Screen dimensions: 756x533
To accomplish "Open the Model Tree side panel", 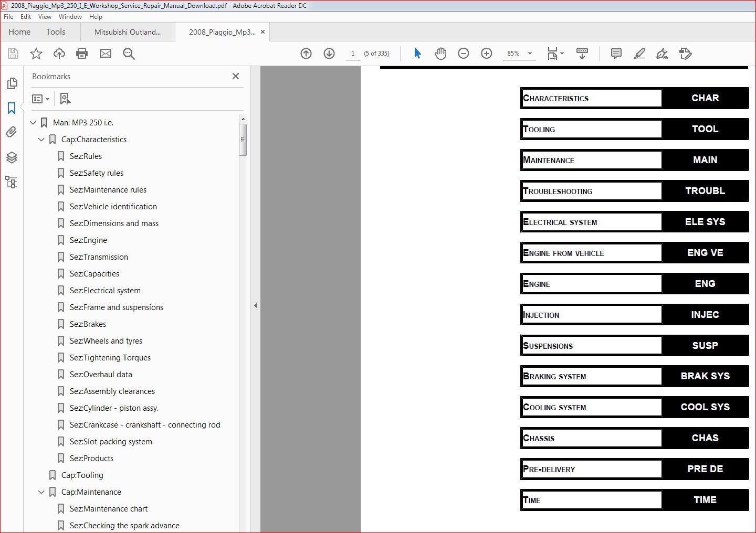I will click(x=12, y=182).
